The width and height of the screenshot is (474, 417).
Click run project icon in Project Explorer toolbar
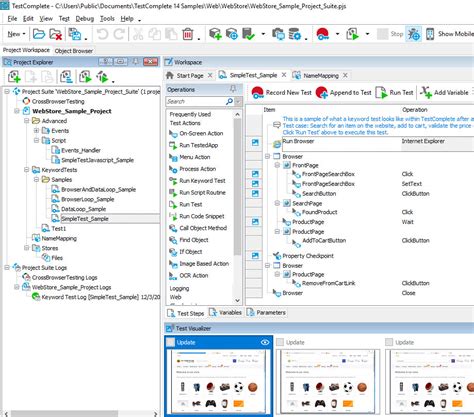85,77
